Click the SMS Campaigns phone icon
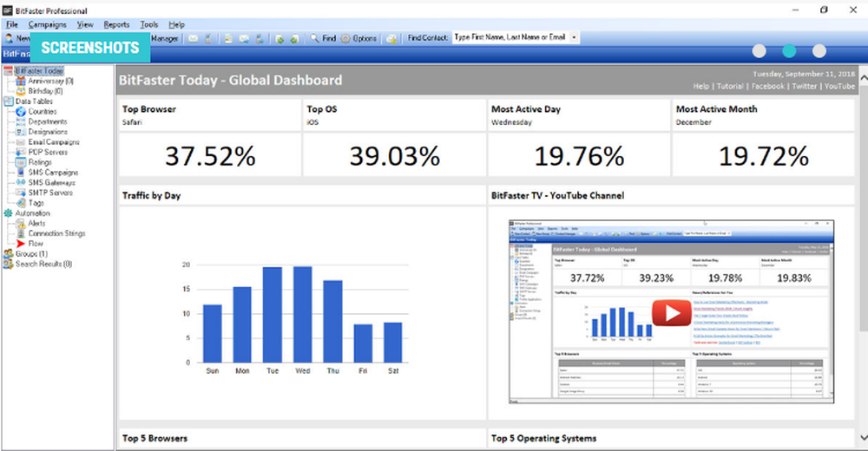This screenshot has height=451, width=868. 21,172
